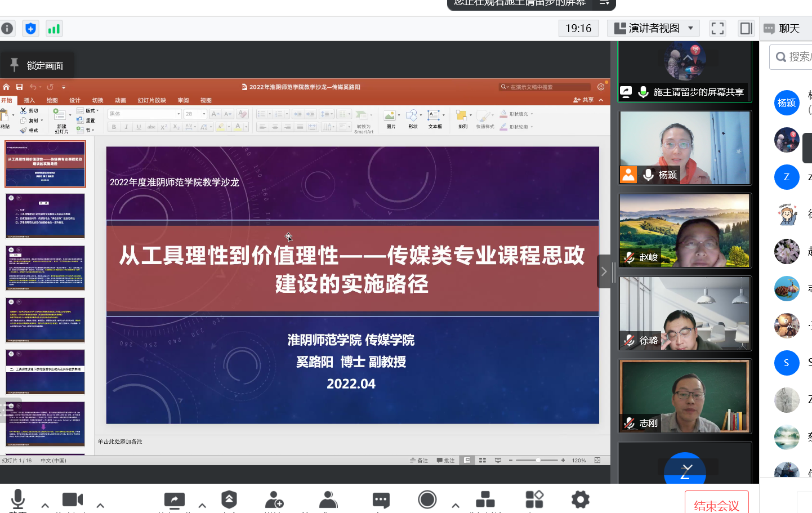
Task: Open the chat bubble icon in toolbar
Action: (381, 499)
